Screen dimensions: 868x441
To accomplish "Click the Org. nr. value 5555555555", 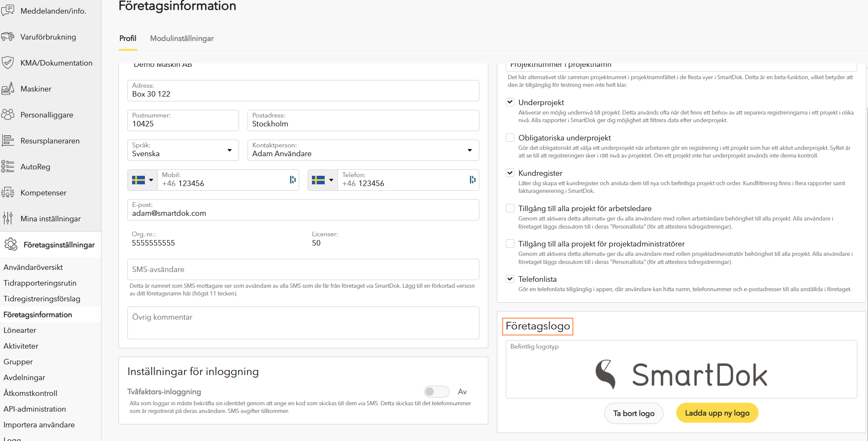I will (153, 243).
